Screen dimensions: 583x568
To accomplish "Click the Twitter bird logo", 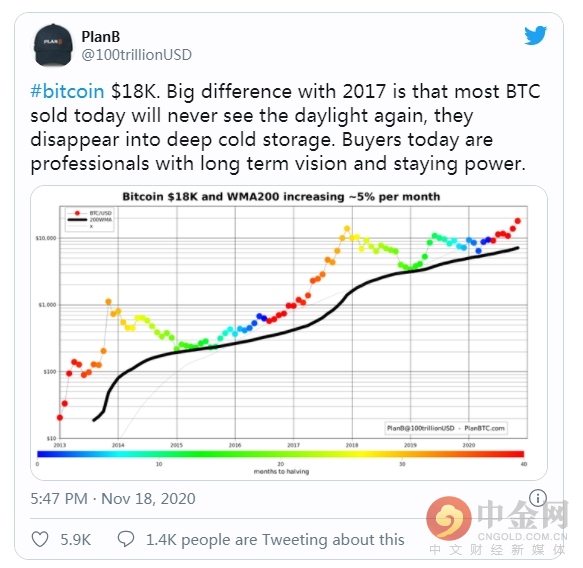I will [x=535, y=35].
